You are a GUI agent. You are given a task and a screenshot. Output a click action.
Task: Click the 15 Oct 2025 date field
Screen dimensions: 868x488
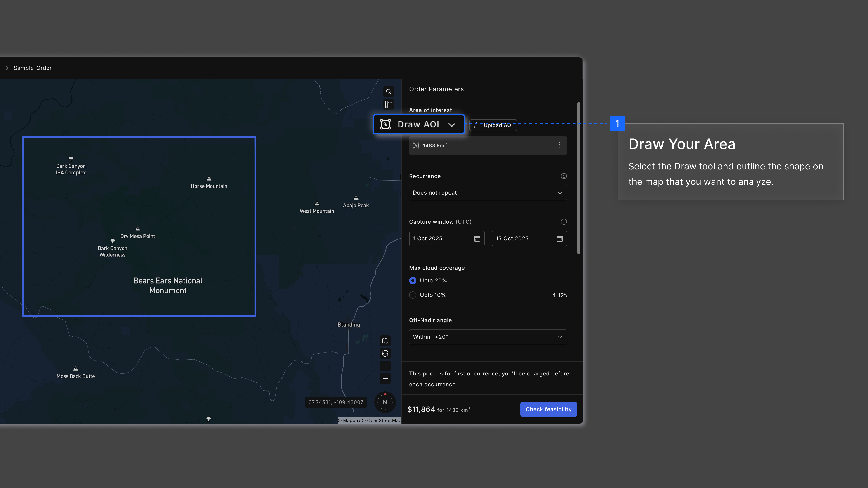click(x=529, y=238)
